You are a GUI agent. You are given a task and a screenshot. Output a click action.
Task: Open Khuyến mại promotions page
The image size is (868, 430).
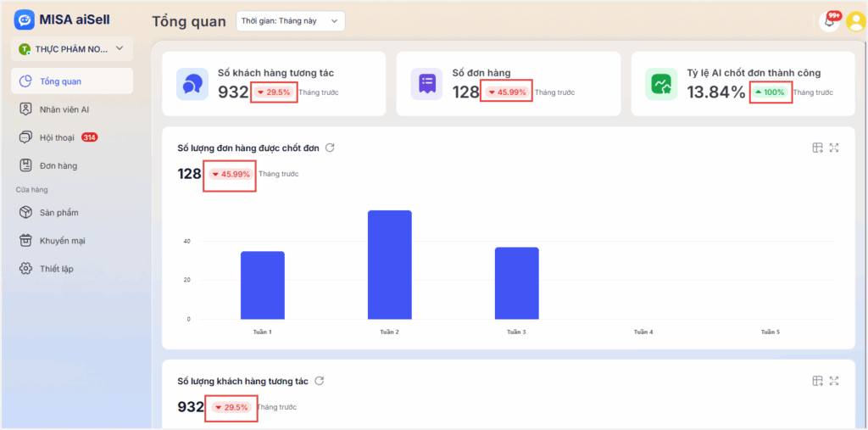click(62, 240)
